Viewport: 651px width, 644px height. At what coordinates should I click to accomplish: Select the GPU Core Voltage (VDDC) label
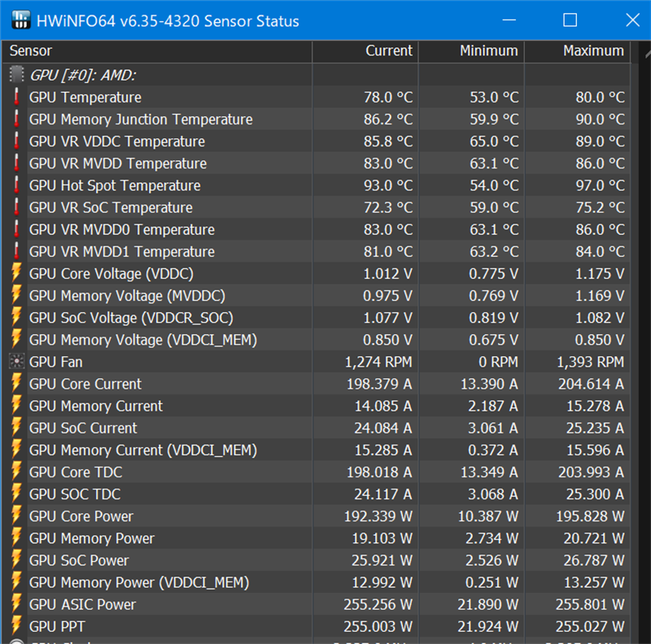tap(111, 274)
